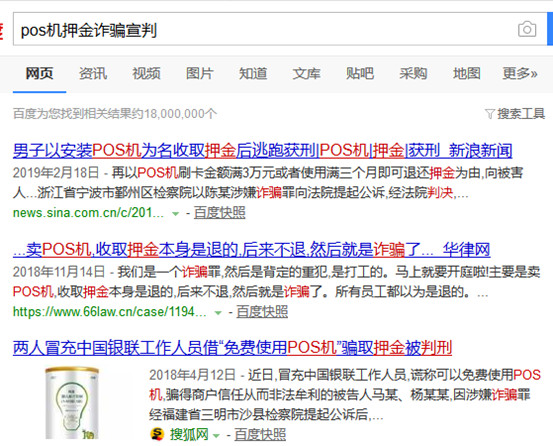Click the search tools filter icon
The width and height of the screenshot is (553, 446).
tap(490, 114)
